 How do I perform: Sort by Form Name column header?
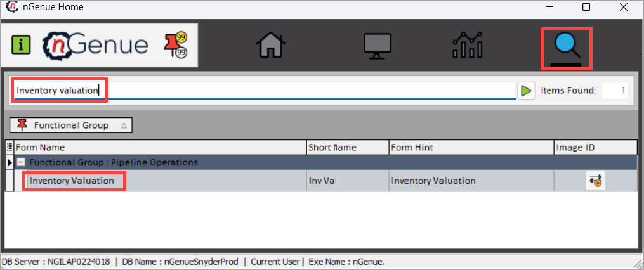point(160,147)
